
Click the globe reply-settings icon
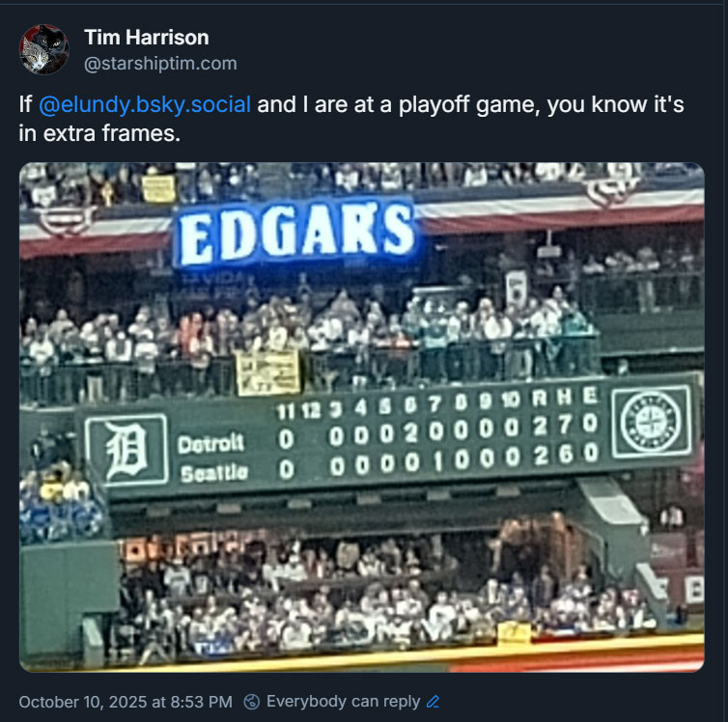click(252, 702)
